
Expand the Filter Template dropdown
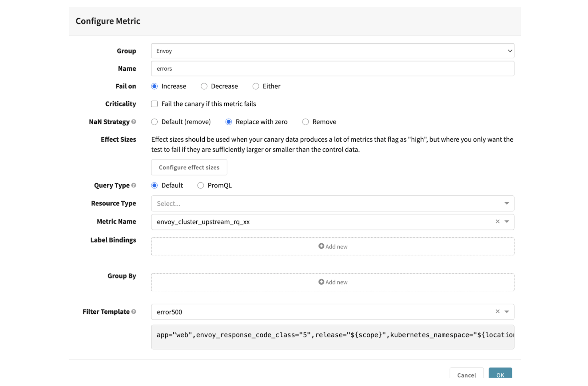tap(507, 311)
